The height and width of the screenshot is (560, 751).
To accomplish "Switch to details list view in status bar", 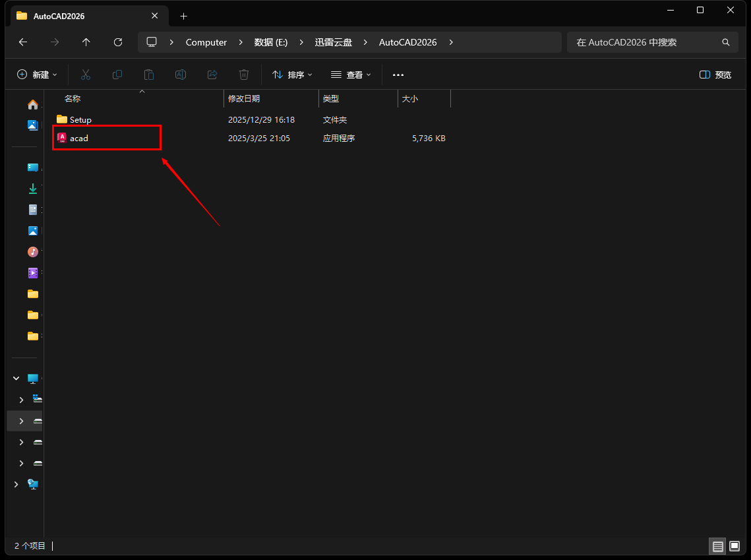I will 717,546.
